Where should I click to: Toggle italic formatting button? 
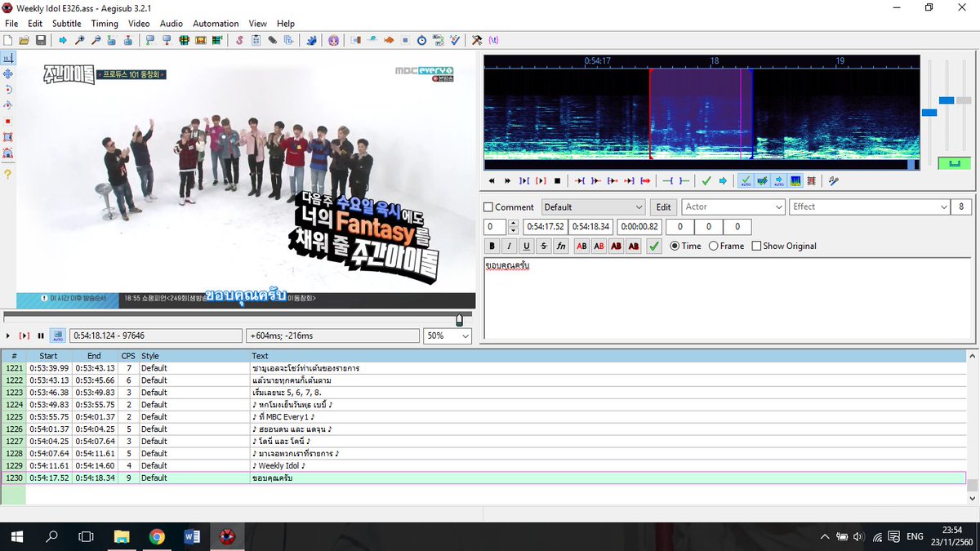point(510,246)
